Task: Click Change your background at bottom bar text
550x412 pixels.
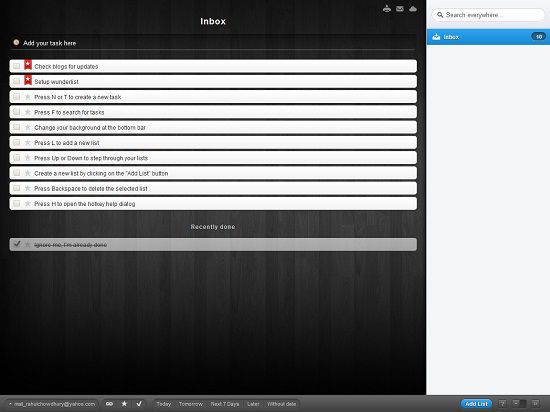Action: [x=90, y=128]
